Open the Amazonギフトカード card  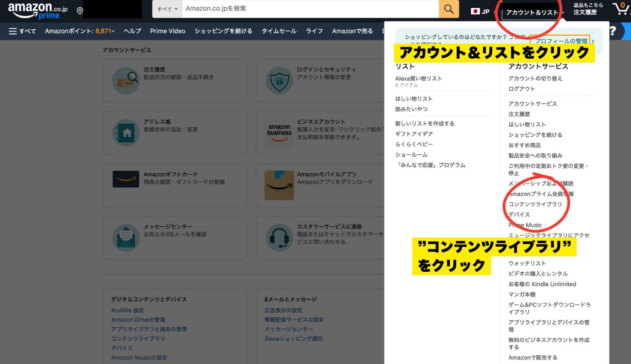pos(174,185)
